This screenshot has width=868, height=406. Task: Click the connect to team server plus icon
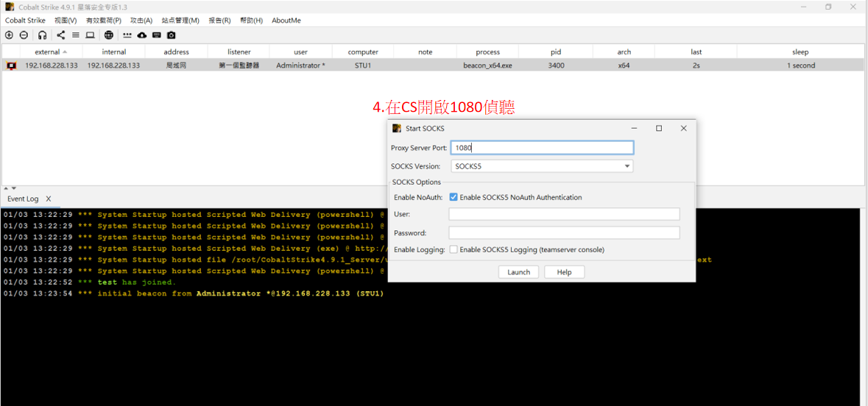pos(9,35)
